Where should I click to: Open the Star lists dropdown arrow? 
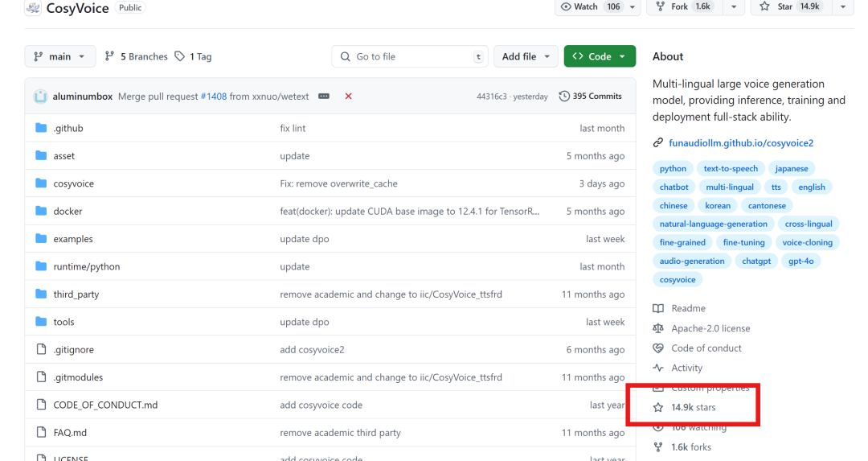(x=842, y=6)
